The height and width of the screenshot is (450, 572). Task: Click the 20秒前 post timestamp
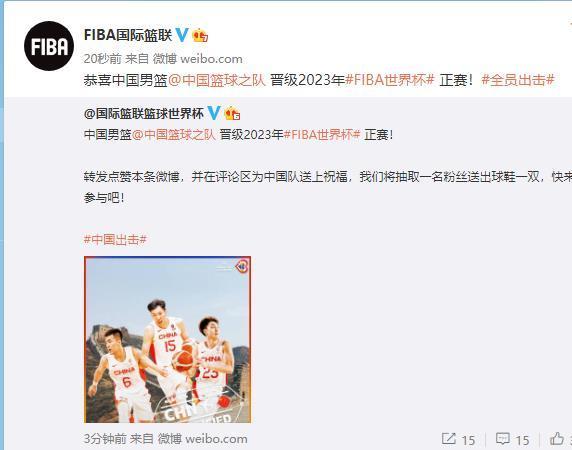(x=97, y=59)
